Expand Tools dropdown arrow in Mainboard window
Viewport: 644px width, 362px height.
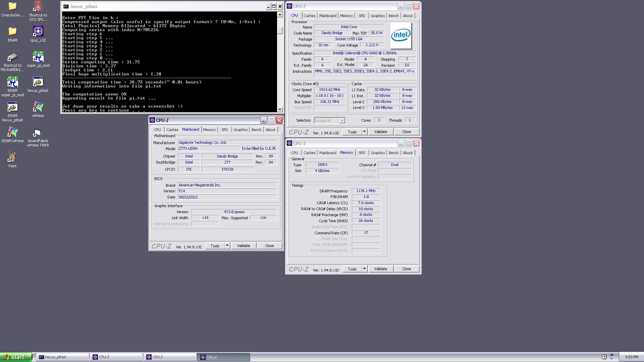227,246
